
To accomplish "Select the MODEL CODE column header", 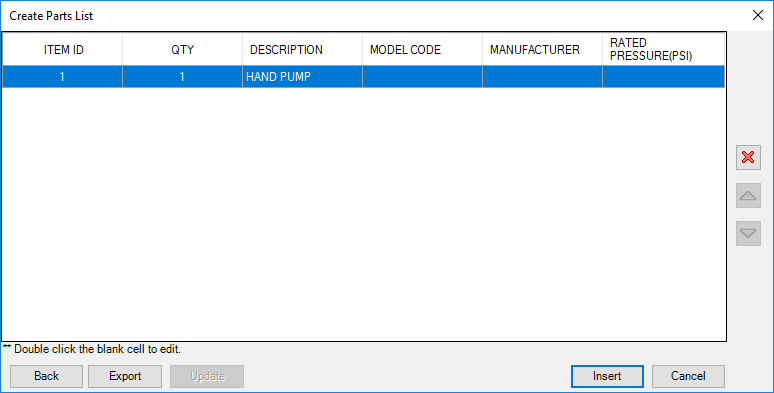I will click(x=422, y=49).
